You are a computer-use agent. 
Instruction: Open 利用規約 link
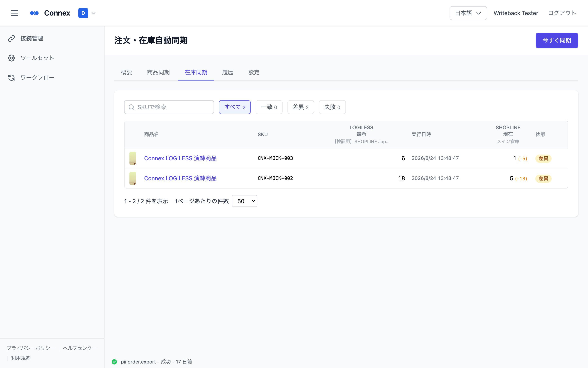coord(21,358)
